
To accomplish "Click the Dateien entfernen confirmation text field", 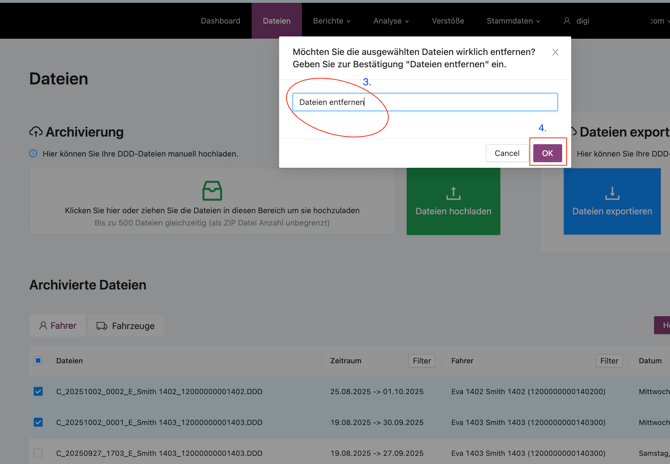I will [x=424, y=102].
